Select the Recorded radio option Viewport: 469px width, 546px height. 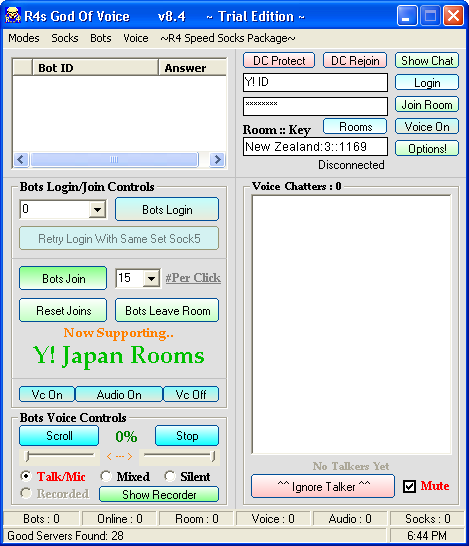tap(26, 493)
